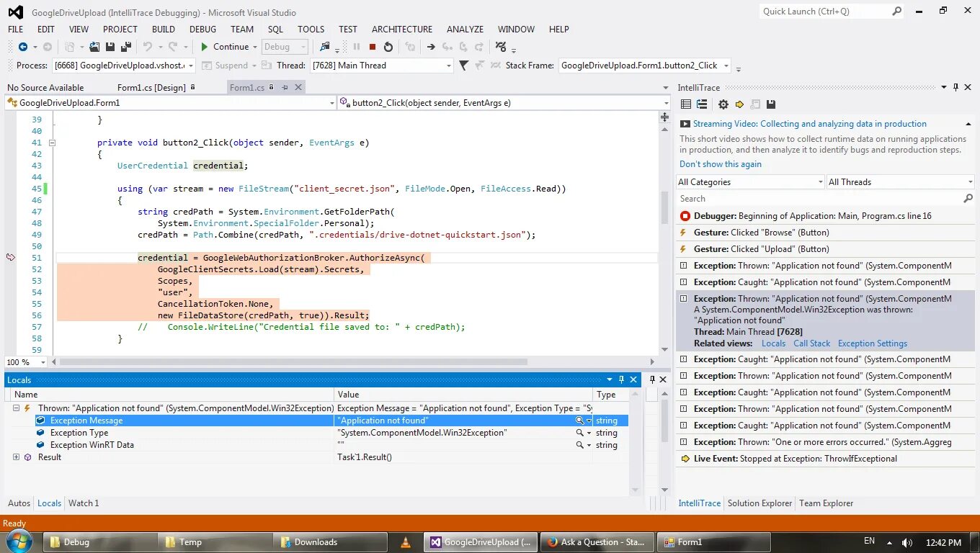Click the Windows Start orb
The height and width of the screenshot is (553, 980).
point(19,542)
